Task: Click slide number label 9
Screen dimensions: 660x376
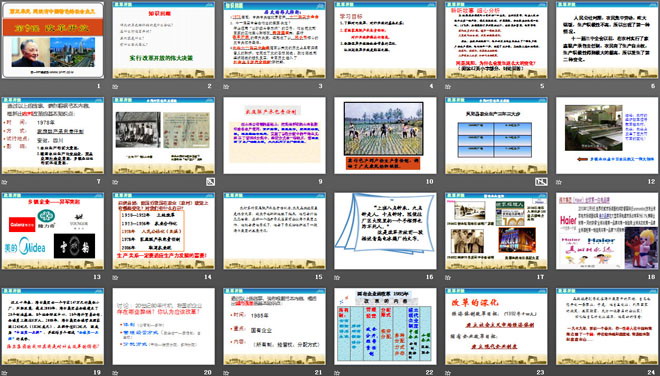Action: (x=320, y=181)
